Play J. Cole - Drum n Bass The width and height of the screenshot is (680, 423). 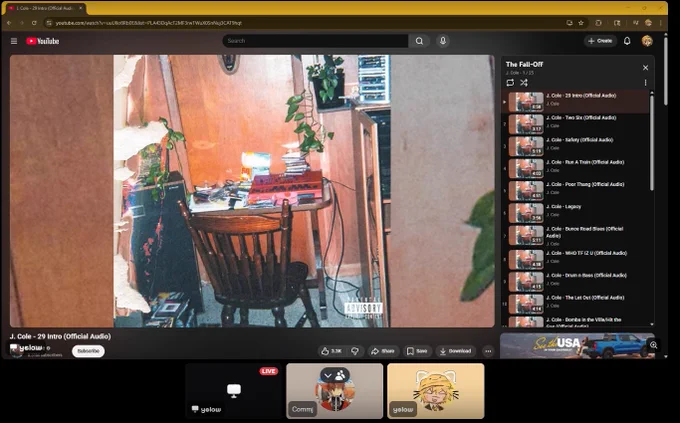[575, 282]
